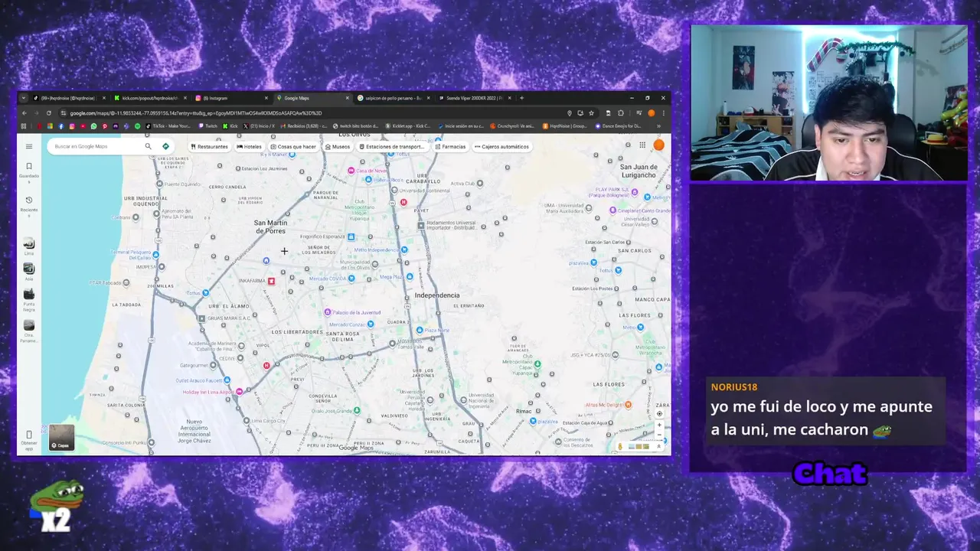Zoom out with the map minus button
This screenshot has width=980, height=551.
[659, 435]
